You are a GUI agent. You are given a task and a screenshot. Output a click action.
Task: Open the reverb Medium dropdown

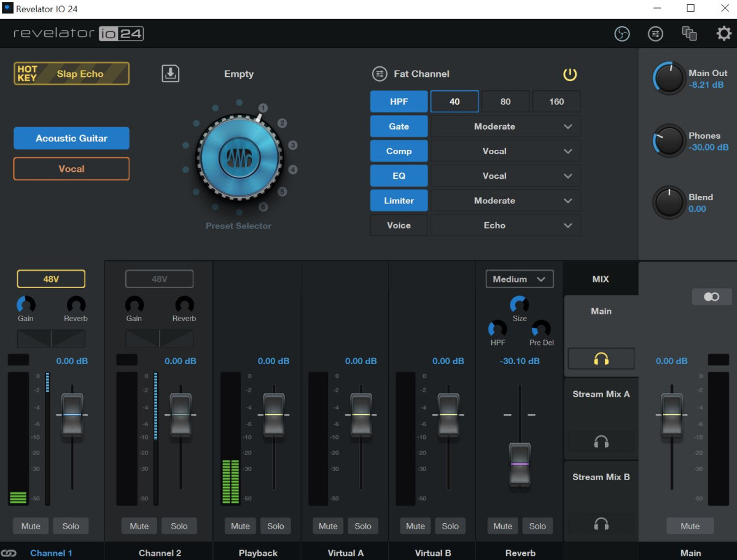coord(520,279)
